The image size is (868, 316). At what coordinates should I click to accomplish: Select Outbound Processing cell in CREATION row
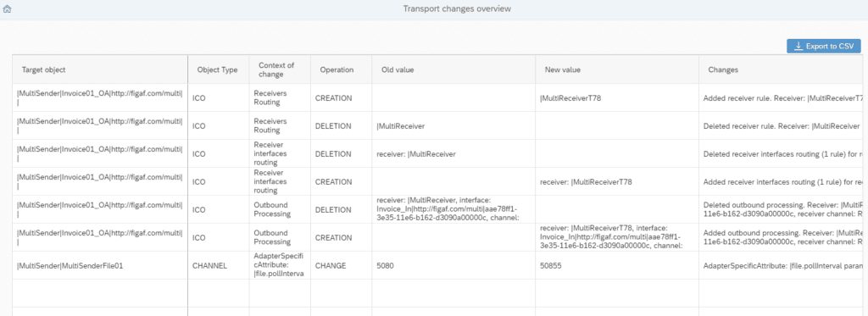tap(280, 237)
